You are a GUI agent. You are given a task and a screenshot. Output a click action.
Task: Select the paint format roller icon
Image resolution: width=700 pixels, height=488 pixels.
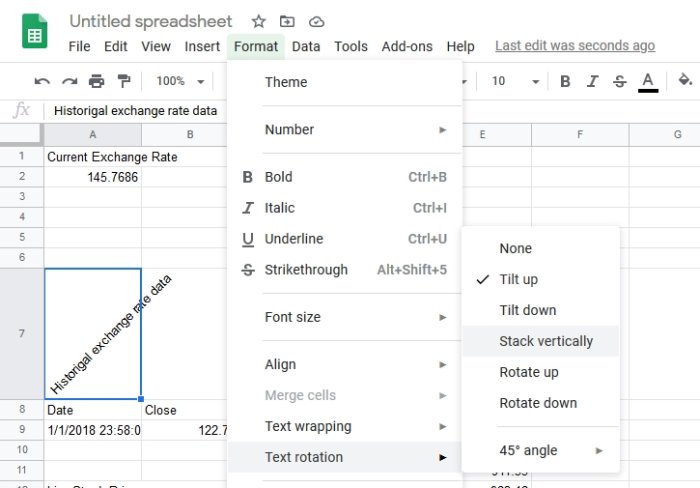click(x=123, y=82)
